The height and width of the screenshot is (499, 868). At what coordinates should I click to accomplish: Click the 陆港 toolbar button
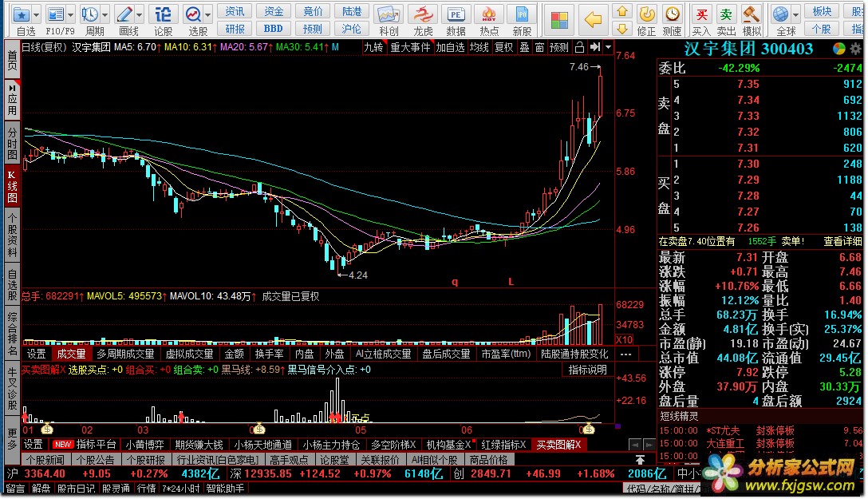pos(352,11)
